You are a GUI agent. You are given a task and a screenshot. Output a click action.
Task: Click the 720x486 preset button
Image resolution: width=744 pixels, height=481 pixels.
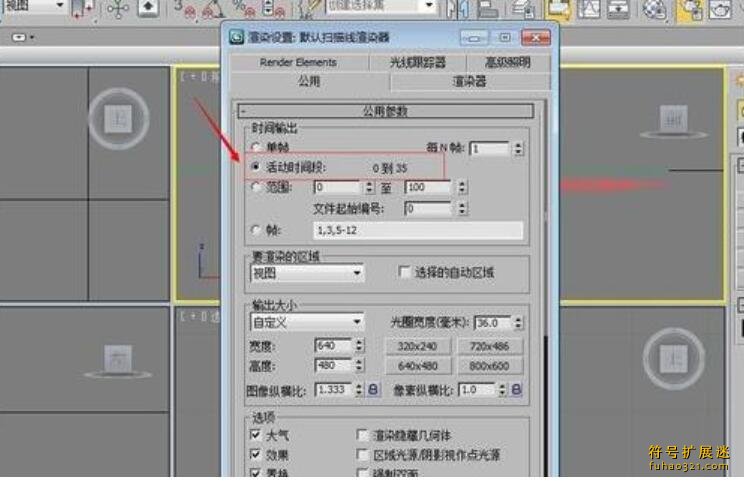pos(489,346)
